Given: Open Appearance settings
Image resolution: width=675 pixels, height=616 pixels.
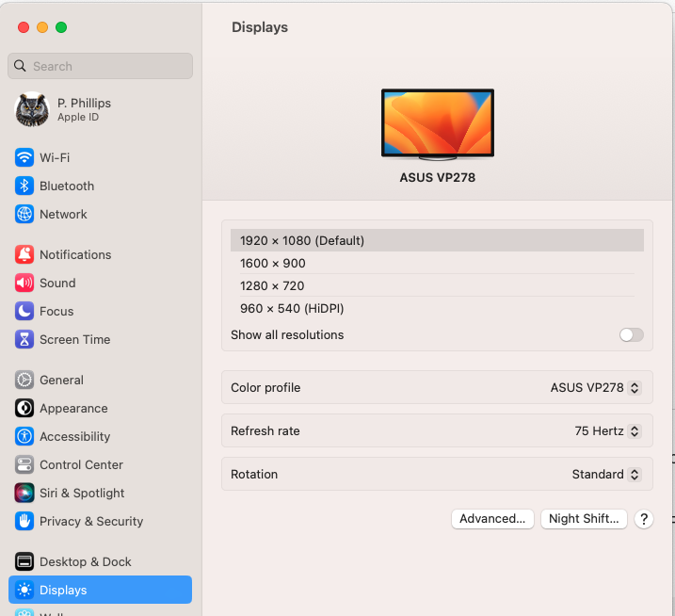Looking at the screenshot, I should [x=101, y=408].
